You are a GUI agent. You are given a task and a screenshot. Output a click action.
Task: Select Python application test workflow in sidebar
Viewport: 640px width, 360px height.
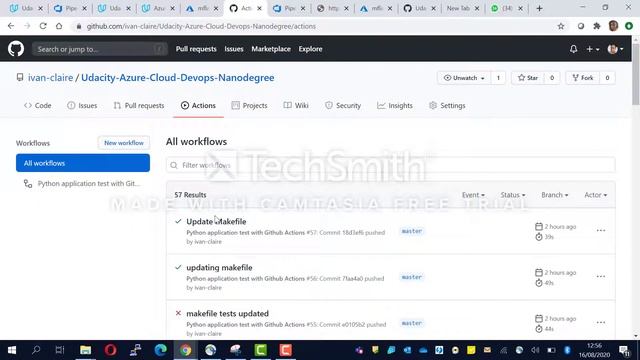click(83, 184)
